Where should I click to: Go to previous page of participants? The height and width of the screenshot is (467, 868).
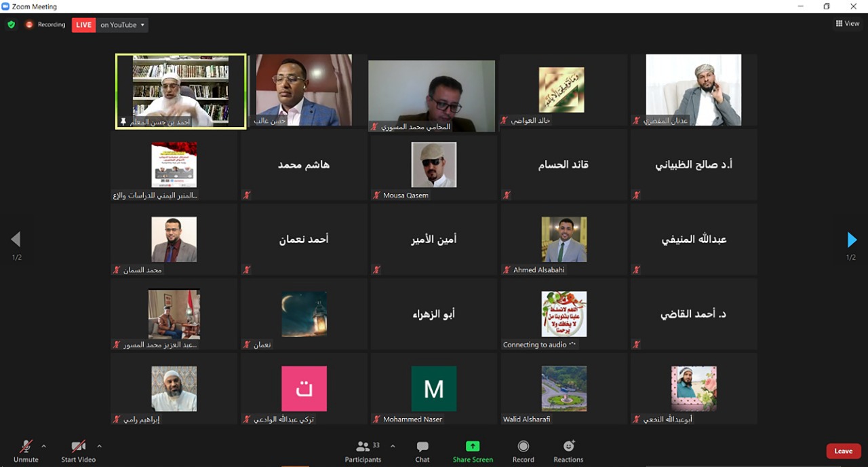point(16,240)
